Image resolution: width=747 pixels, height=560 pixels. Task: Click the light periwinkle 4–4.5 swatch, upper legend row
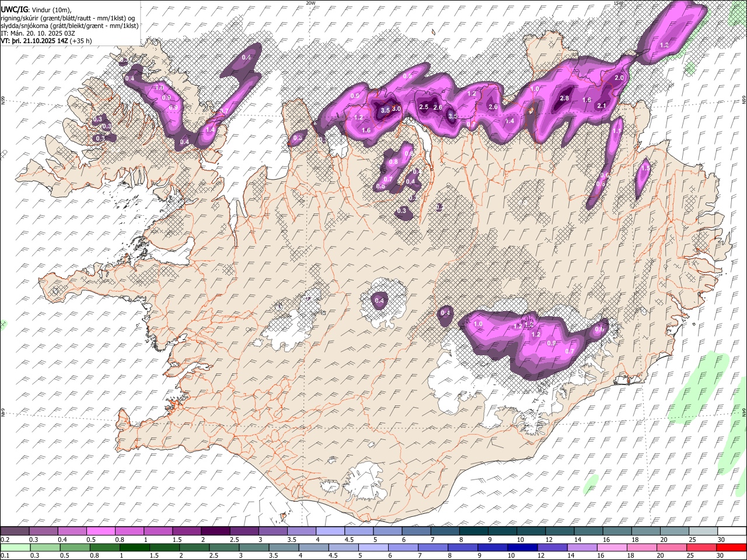(x=329, y=531)
